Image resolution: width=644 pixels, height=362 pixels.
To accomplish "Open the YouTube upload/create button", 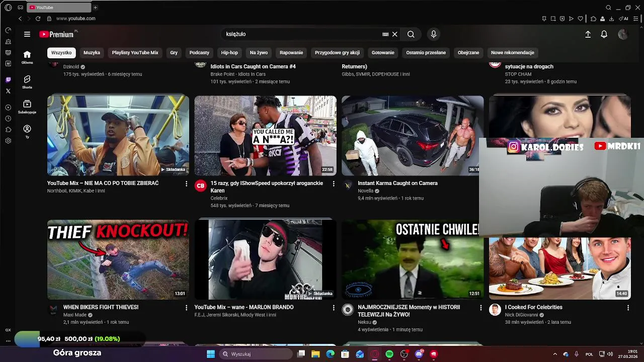I will click(588, 34).
